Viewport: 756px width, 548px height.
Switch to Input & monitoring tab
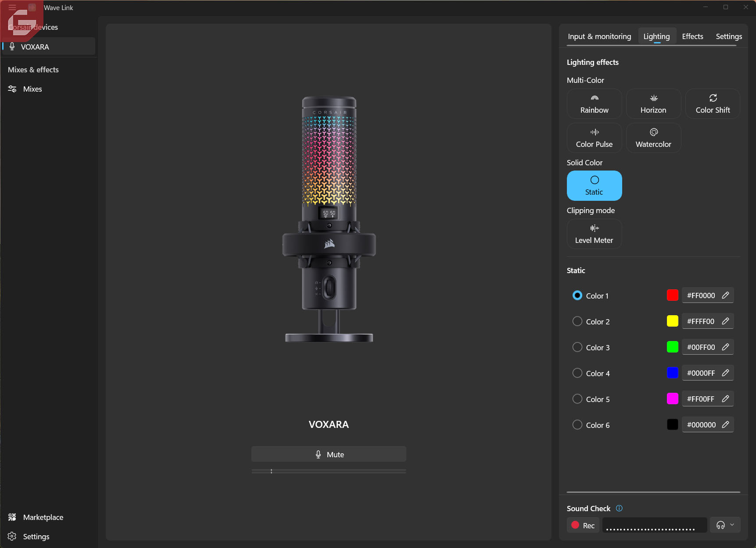[599, 36]
